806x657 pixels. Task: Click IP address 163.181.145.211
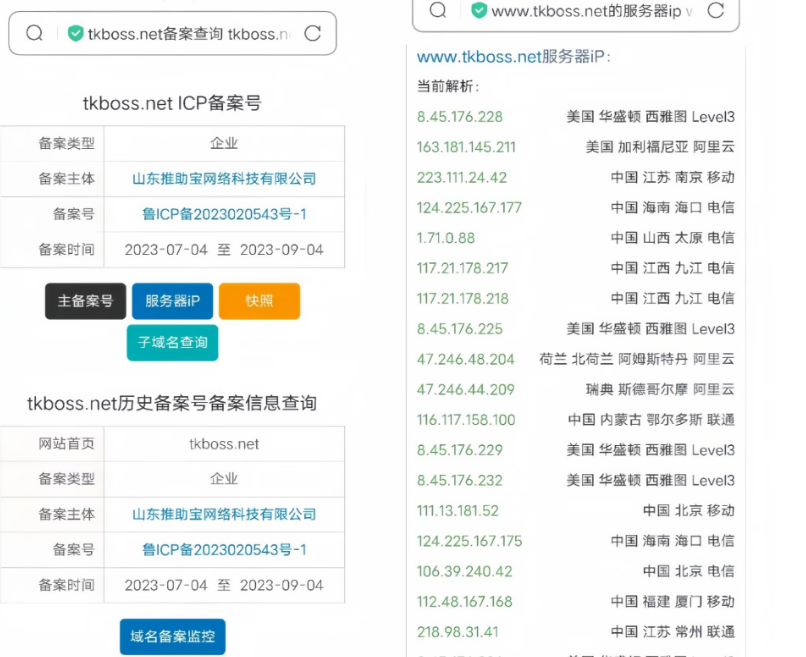(466, 147)
